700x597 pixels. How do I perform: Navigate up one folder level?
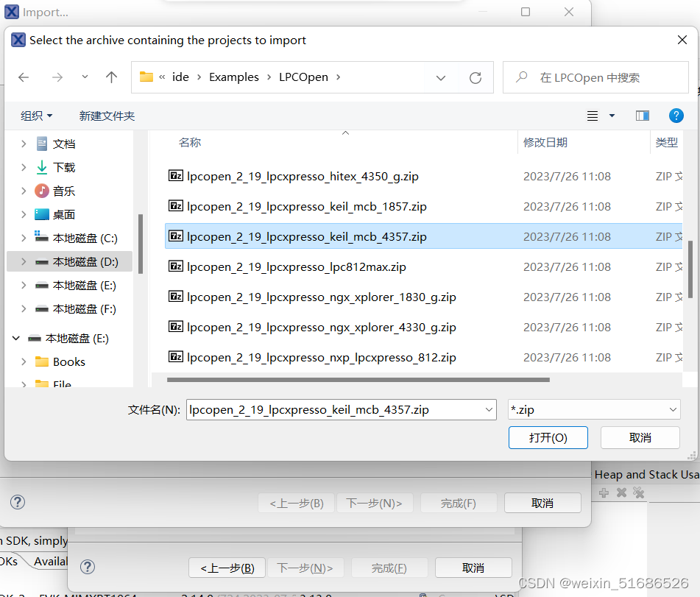coord(112,77)
